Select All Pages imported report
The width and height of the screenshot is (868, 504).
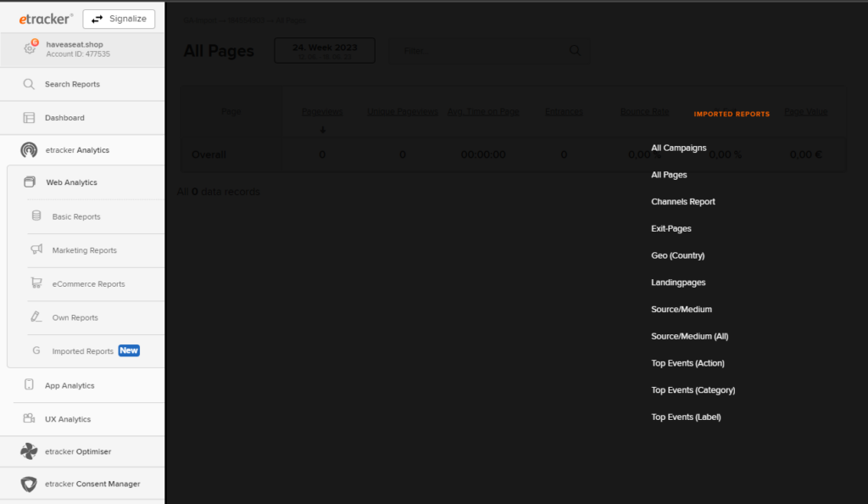(669, 175)
